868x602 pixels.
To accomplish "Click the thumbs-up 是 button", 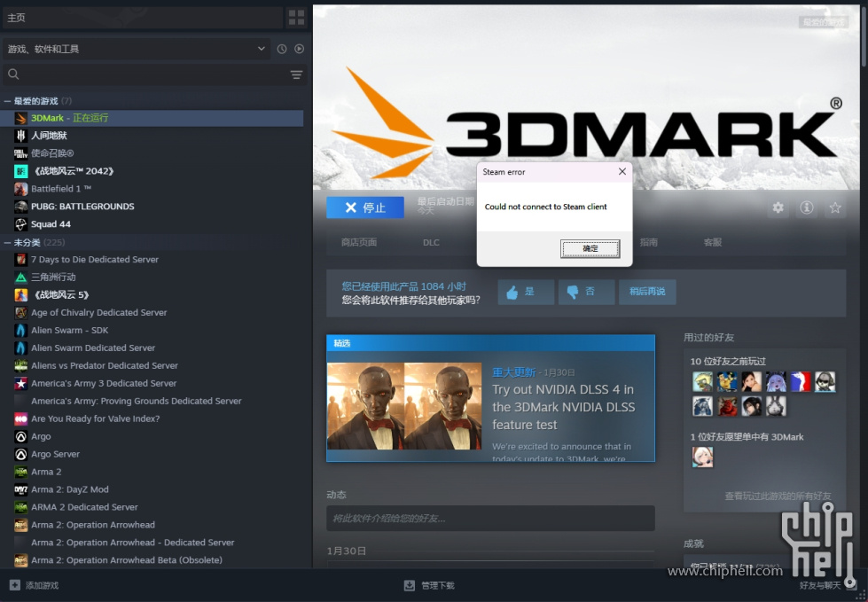I will [x=526, y=293].
